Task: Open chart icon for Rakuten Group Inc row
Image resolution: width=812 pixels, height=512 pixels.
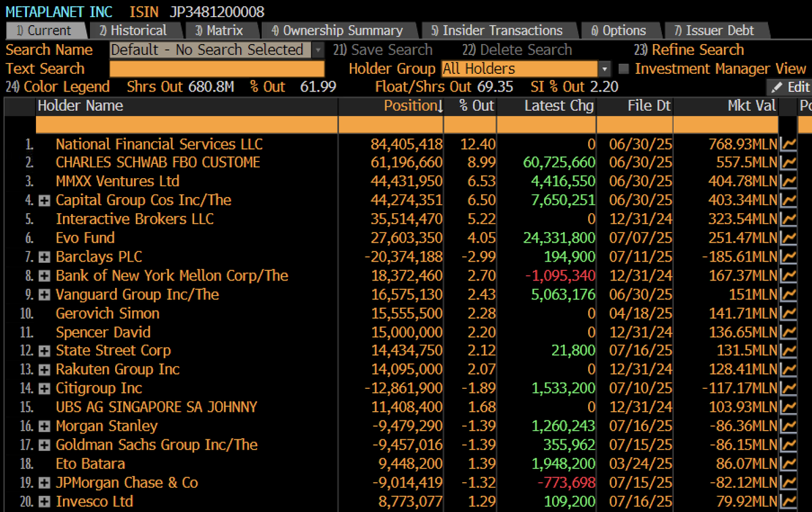Action: [788, 370]
